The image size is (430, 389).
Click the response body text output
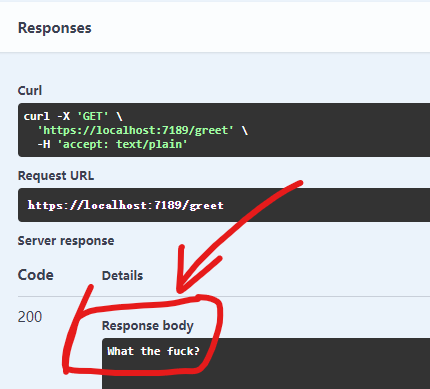click(x=153, y=351)
